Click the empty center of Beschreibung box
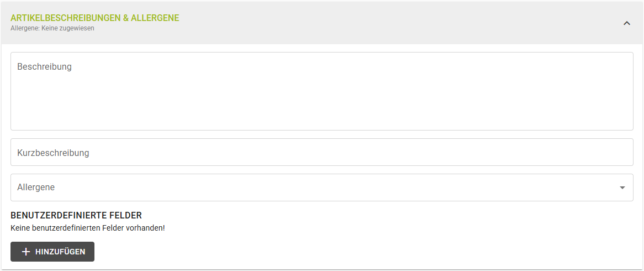This screenshot has height=271, width=644. pos(321,94)
